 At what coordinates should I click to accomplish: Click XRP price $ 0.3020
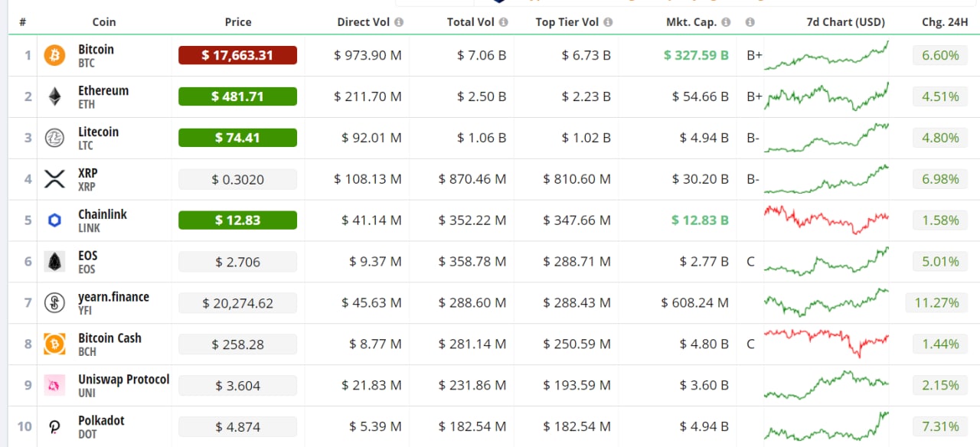(237, 179)
